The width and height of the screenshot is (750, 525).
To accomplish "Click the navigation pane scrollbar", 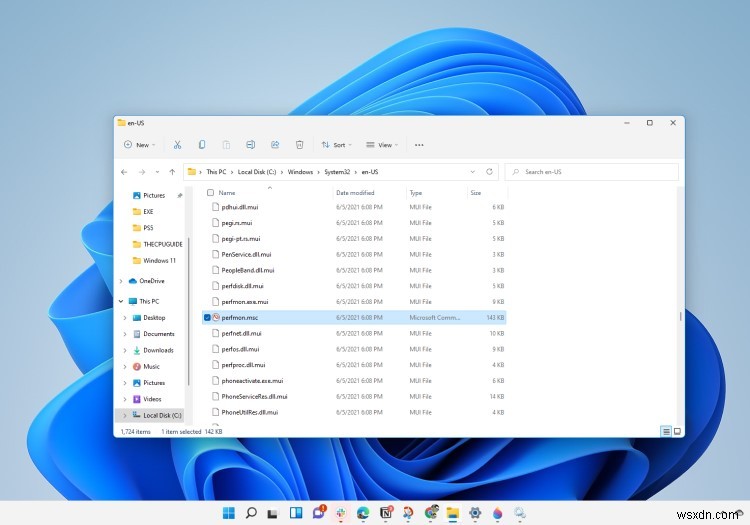I will [188, 311].
